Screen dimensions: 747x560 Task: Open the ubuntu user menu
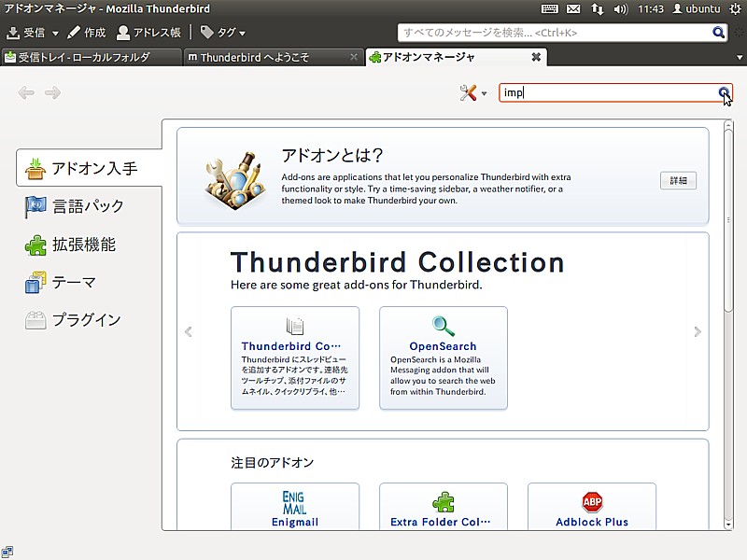696,8
